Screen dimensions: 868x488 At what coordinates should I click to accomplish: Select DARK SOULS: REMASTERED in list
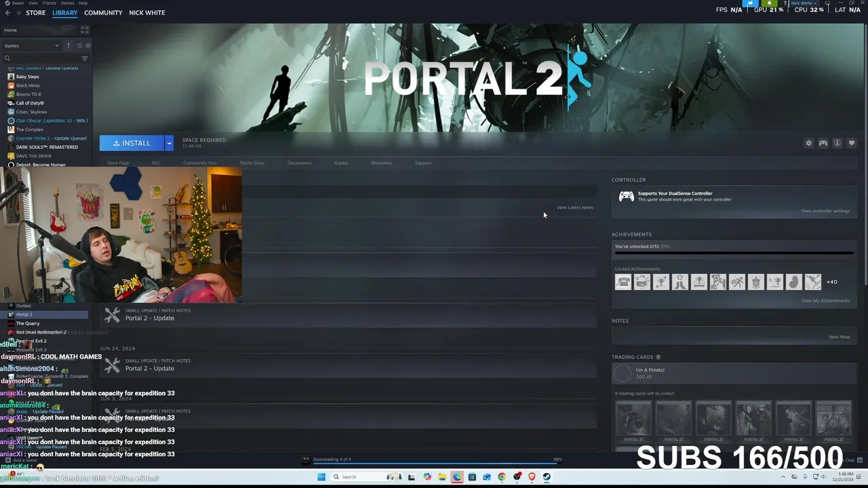47,147
